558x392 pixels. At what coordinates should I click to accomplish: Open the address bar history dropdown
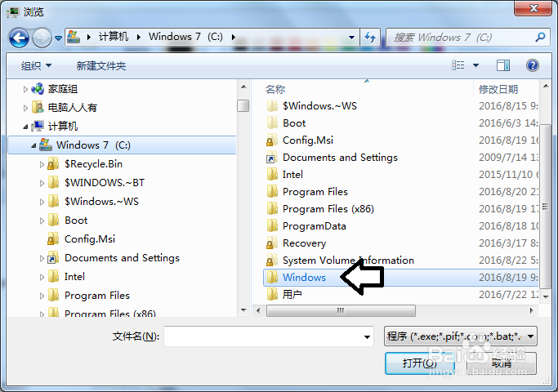(351, 38)
